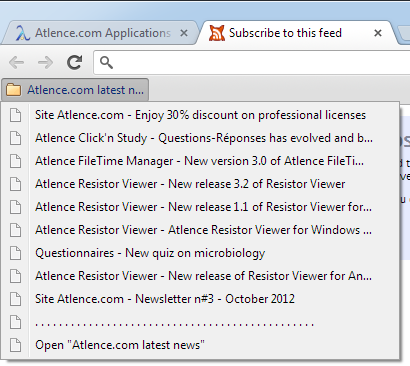Click the browser Back arrow
410x366 pixels.
pyautogui.click(x=16, y=62)
